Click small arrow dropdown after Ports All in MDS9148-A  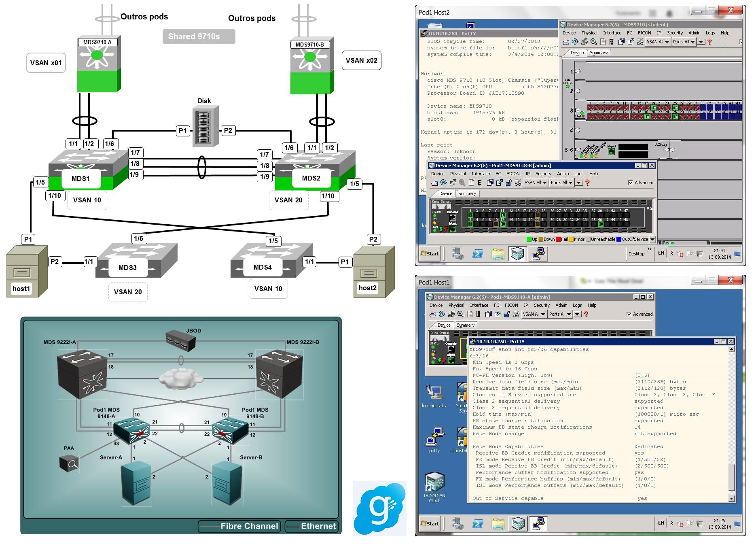(577, 314)
